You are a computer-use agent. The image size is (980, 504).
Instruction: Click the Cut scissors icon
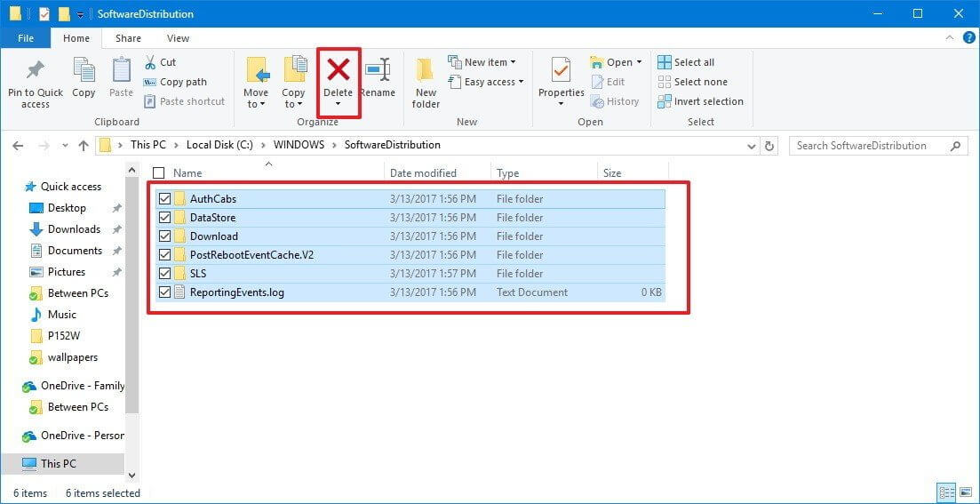tap(150, 62)
